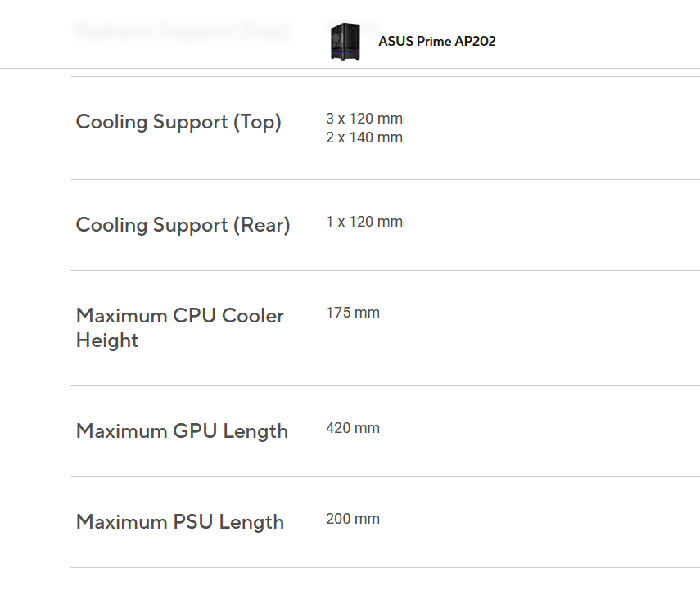Click the 200 mm PSU length value
The width and height of the screenshot is (700, 590).
(353, 519)
